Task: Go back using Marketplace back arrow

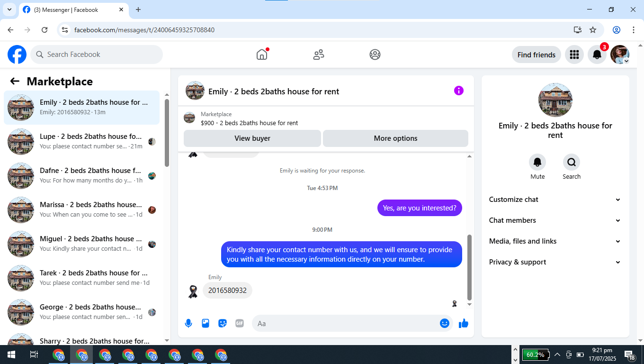Action: coord(15,81)
